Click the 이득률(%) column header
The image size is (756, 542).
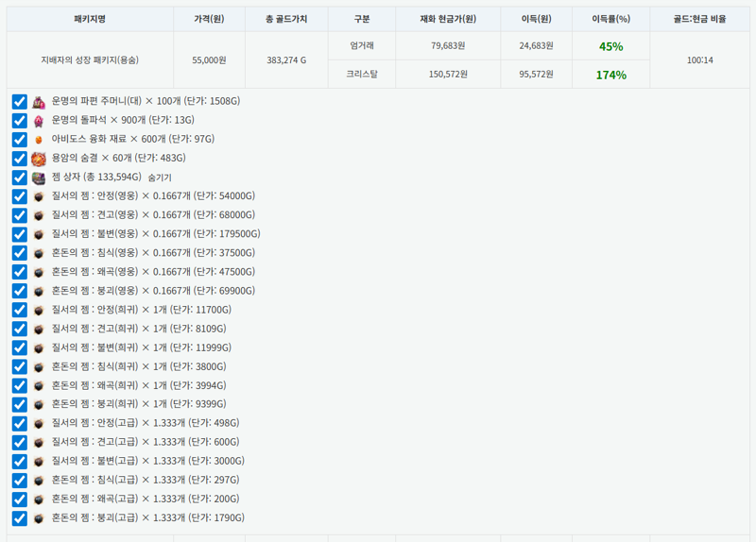[610, 19]
